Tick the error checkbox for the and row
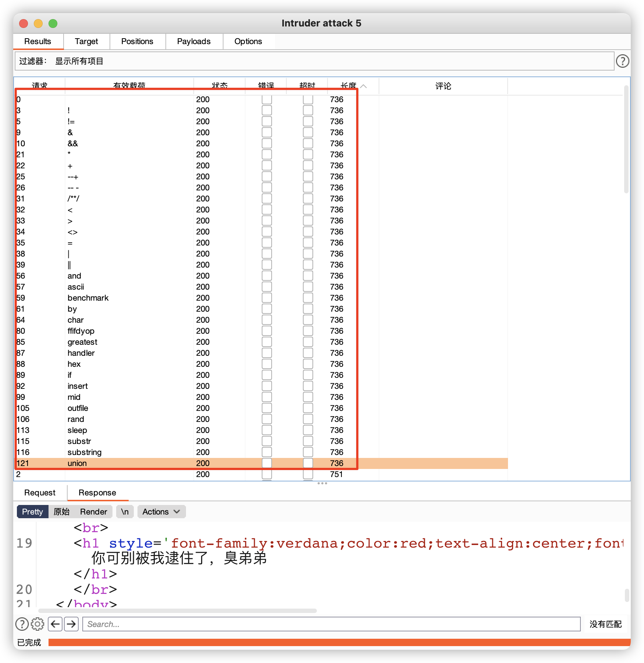 [267, 276]
